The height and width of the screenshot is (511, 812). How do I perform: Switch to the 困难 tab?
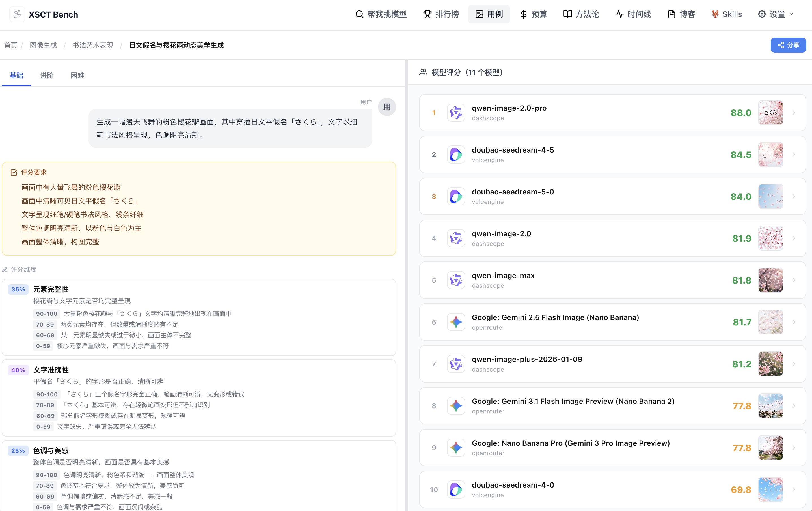tap(77, 75)
